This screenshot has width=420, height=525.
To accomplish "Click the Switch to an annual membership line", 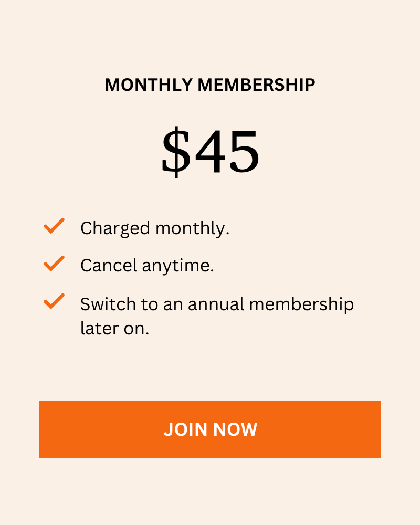I will pyautogui.click(x=217, y=304).
